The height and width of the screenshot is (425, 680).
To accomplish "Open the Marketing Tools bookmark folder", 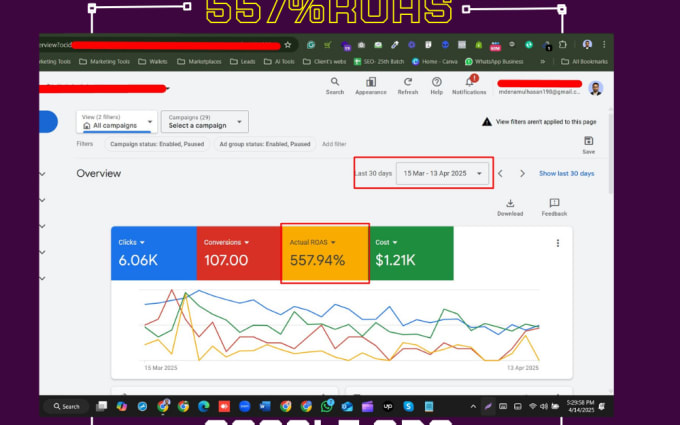I will pos(105,62).
